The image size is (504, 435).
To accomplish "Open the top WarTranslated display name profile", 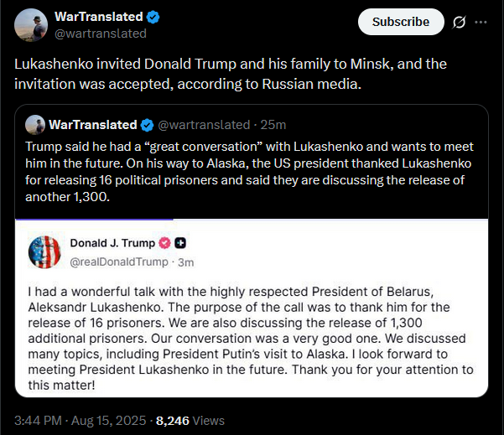I will click(96, 17).
